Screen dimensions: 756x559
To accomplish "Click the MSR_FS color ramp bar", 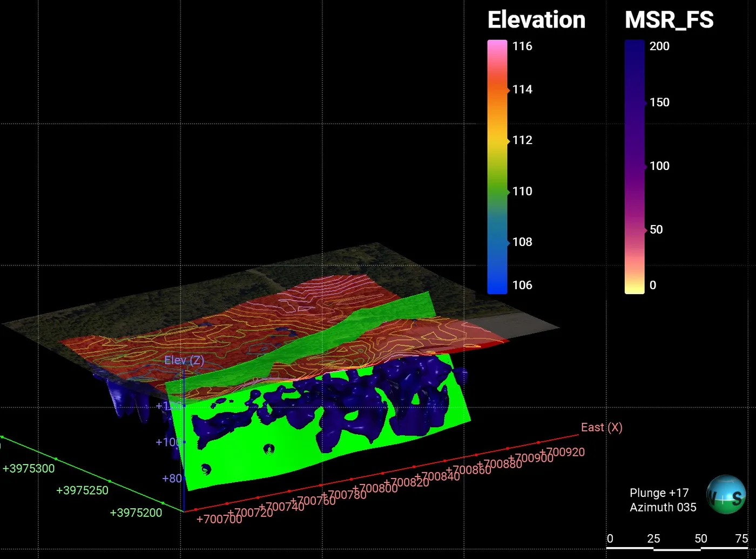I will coord(634,167).
